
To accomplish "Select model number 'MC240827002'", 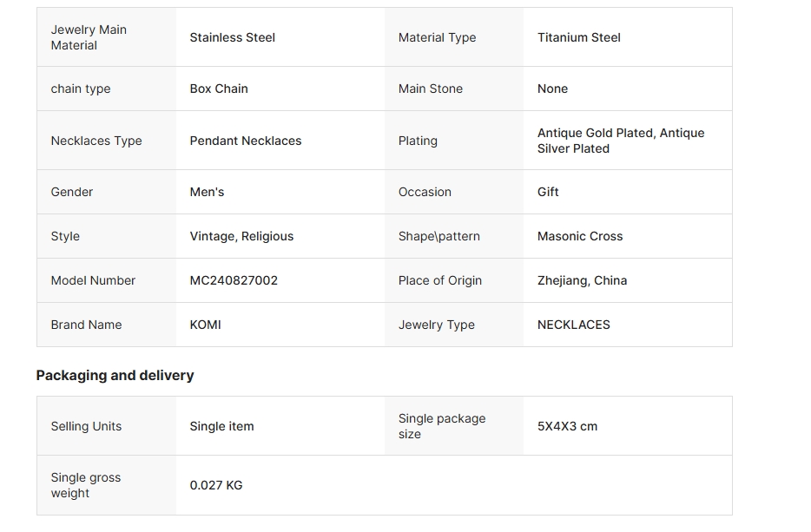I will coord(234,280).
